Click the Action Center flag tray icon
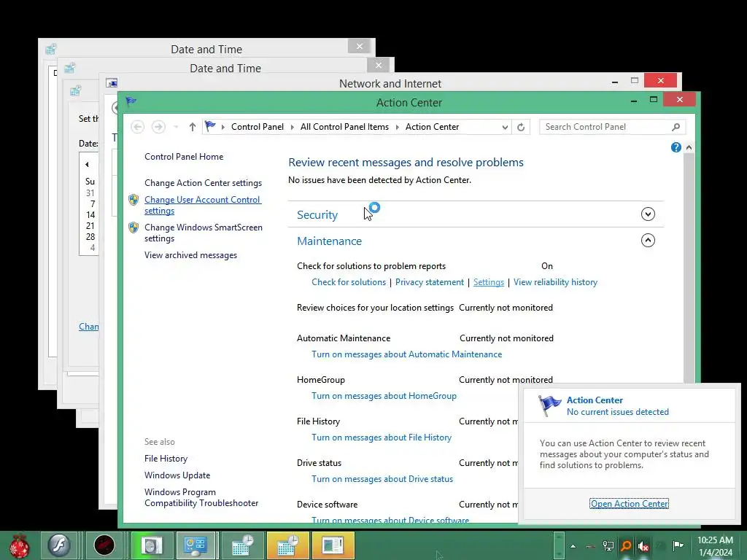 (x=678, y=545)
